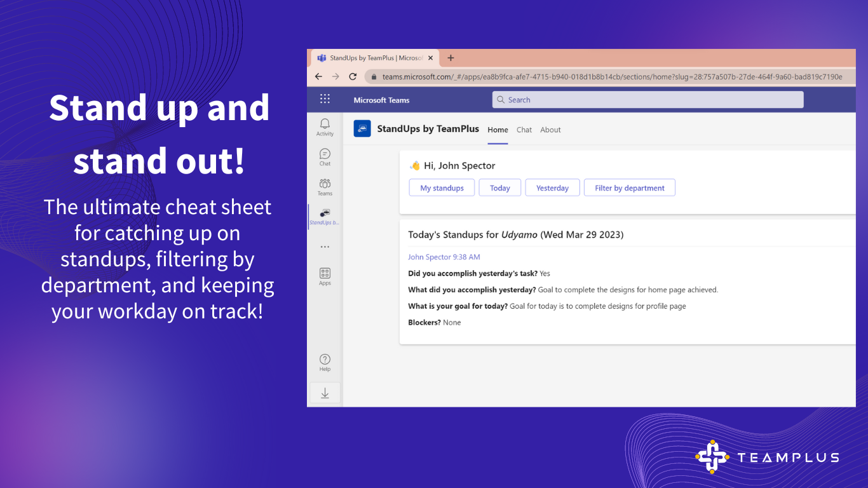
Task: Click Filter by department button
Action: click(630, 188)
